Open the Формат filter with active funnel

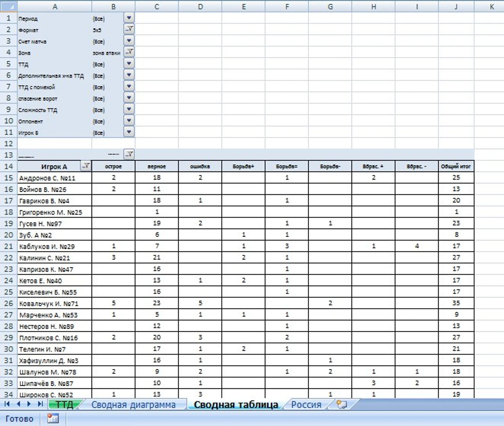(x=129, y=29)
